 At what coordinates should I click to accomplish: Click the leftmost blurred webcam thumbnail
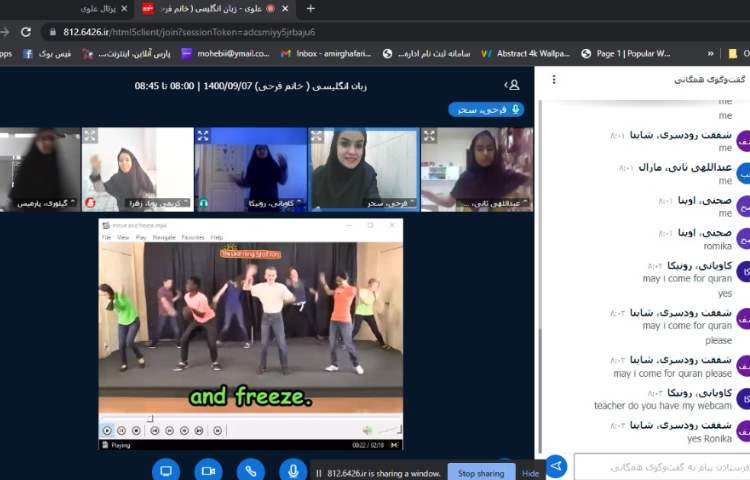click(40, 169)
